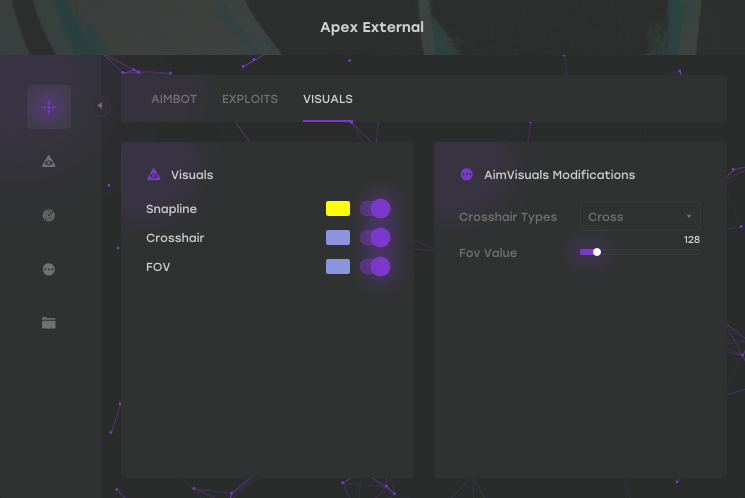Click the 128 Fov value readout
The width and height of the screenshot is (745, 498).
(692, 239)
